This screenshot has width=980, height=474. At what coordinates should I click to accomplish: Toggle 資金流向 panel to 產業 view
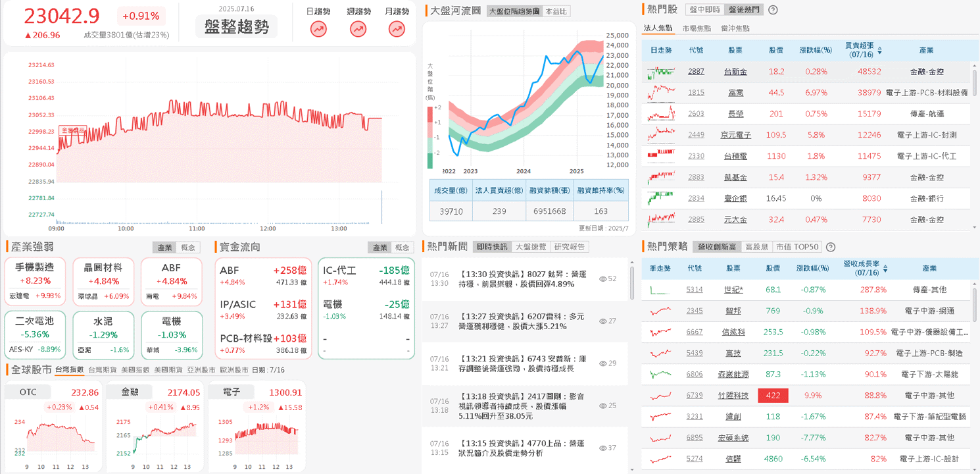(x=380, y=248)
